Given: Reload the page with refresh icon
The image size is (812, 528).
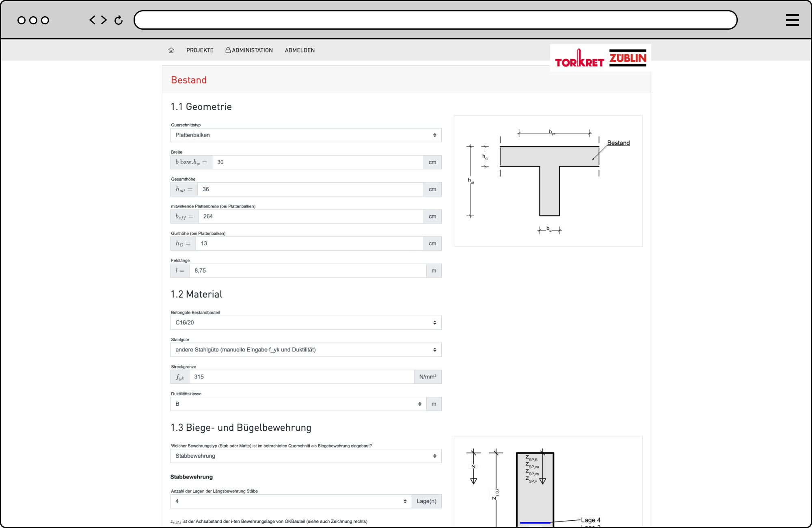Looking at the screenshot, I should pos(119,20).
